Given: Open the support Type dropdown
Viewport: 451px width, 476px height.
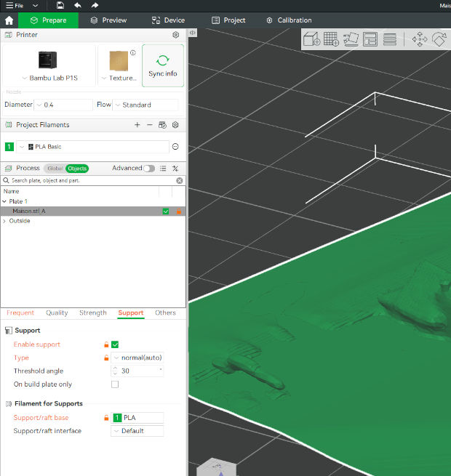Looking at the screenshot, I should coord(137,358).
